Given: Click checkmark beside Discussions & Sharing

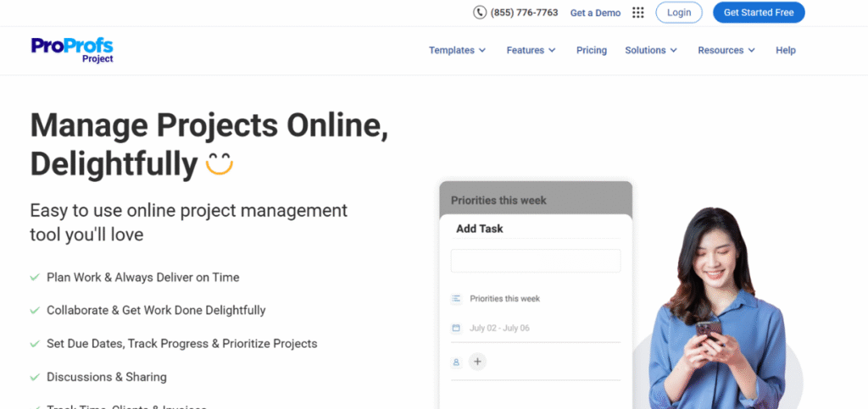Looking at the screenshot, I should (x=35, y=377).
